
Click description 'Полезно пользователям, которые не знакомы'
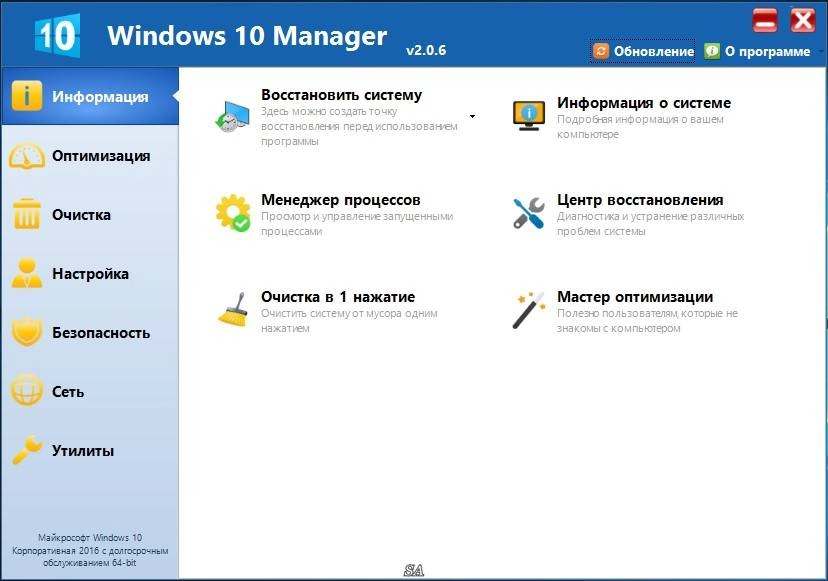(x=647, y=321)
